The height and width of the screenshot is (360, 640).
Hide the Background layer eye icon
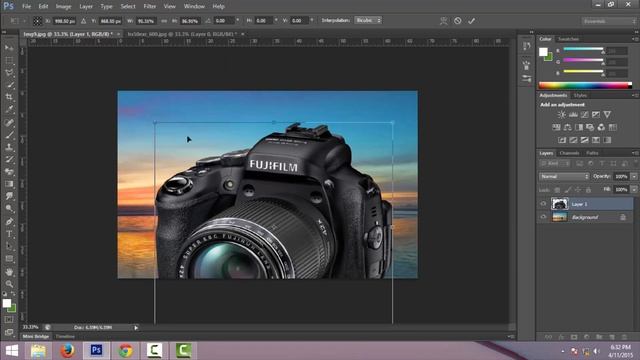(x=543, y=217)
